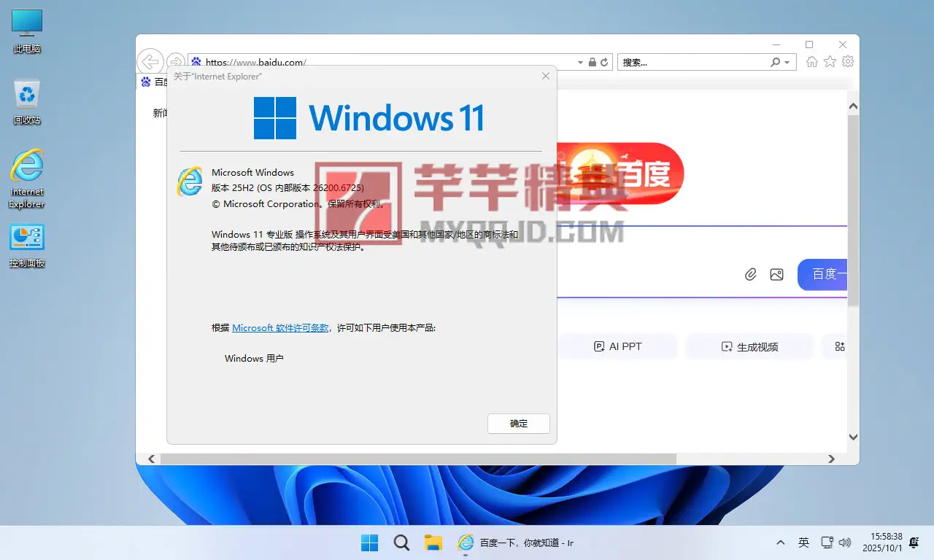Click the IE Home icon
This screenshot has width=934, height=560.
[811, 62]
